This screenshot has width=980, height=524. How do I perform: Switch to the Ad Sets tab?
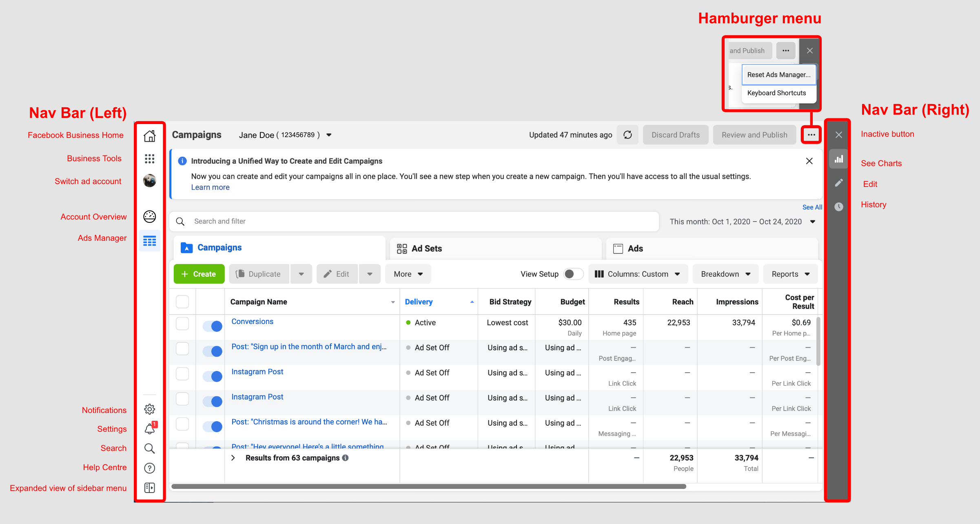426,249
